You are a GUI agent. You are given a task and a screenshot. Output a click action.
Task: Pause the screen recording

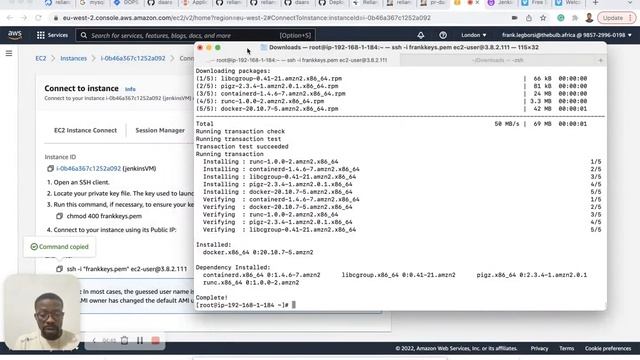[140, 340]
